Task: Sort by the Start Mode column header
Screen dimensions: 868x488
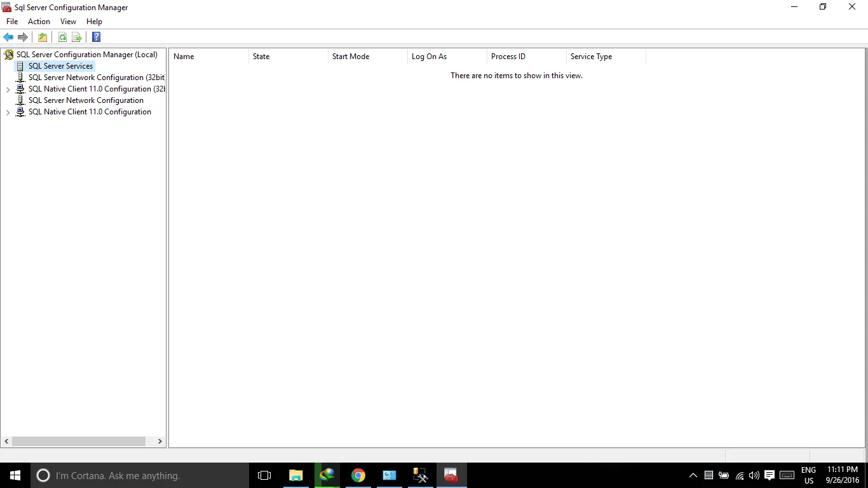Action: 368,57
